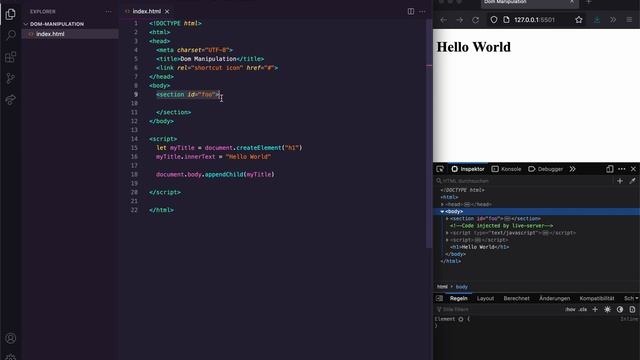Select the Layout tab
Image resolution: width=640 pixels, height=360 pixels.
click(x=485, y=298)
